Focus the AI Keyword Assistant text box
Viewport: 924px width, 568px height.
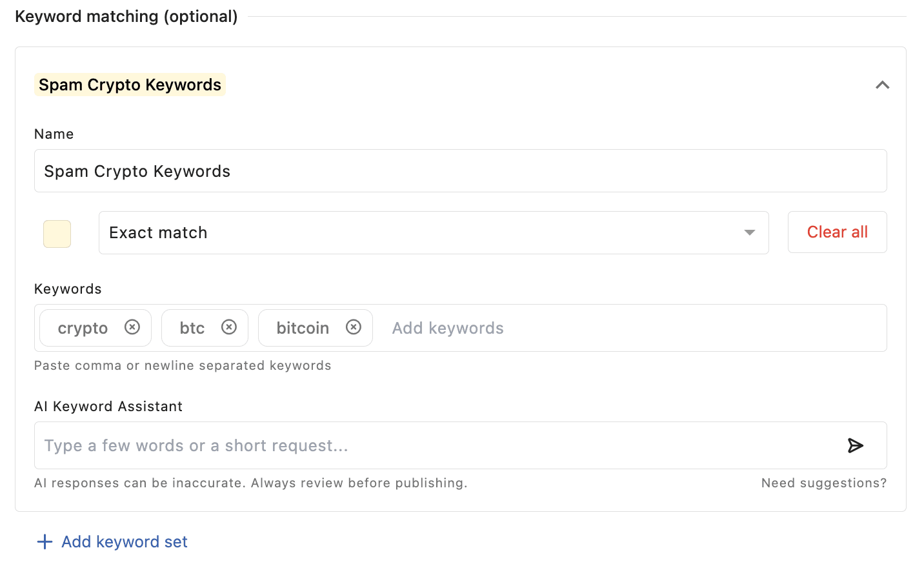(439, 445)
